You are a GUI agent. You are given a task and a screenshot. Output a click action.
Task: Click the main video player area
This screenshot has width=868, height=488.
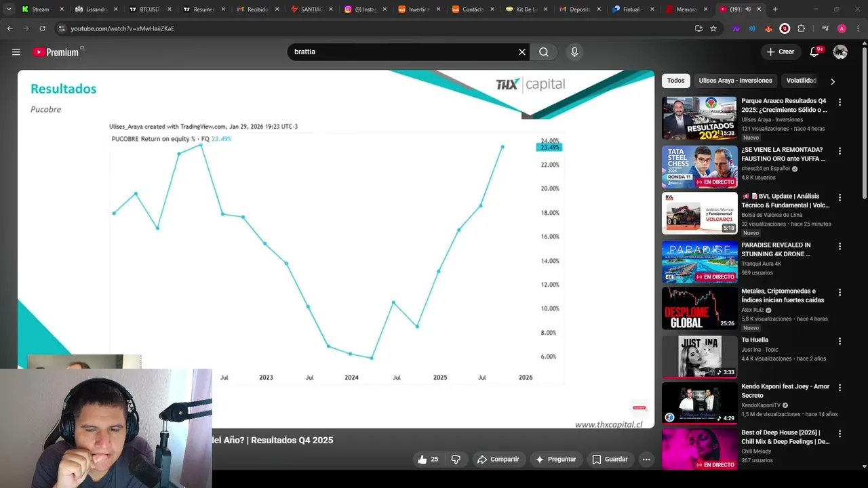coord(336,249)
